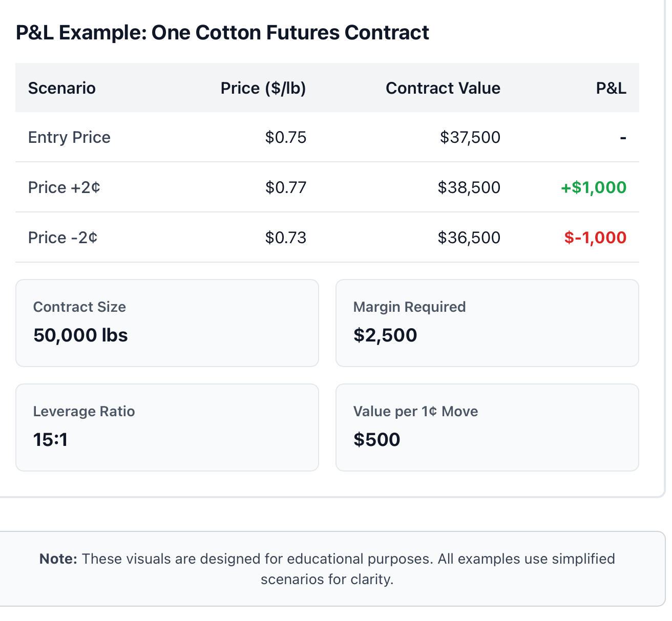This screenshot has height=621, width=672.
Task: Click the Price +2¢ scenario row
Action: click(x=327, y=187)
